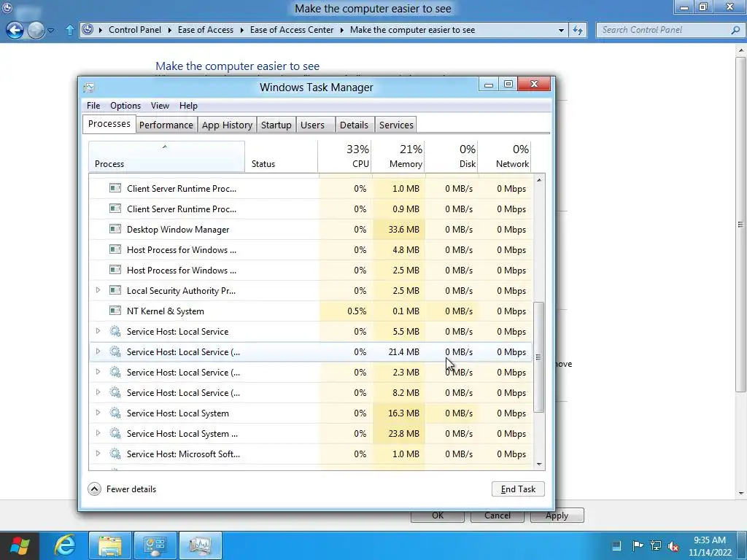This screenshot has width=747, height=560.
Task: Click Apply in the Control Panel window
Action: point(557,516)
